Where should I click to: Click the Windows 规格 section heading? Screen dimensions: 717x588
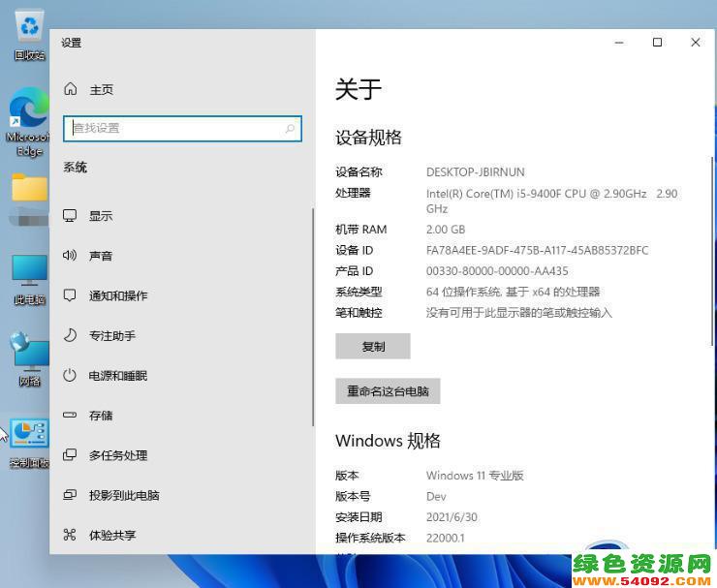coord(388,441)
